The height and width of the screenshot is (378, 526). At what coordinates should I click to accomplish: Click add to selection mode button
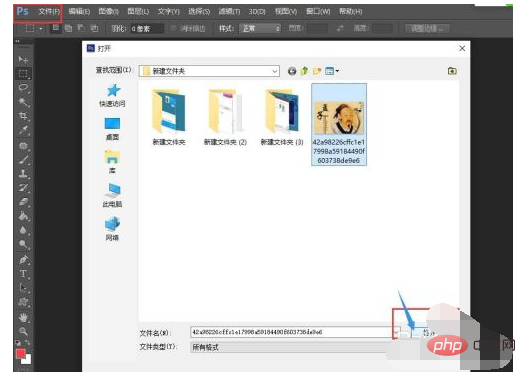68,29
